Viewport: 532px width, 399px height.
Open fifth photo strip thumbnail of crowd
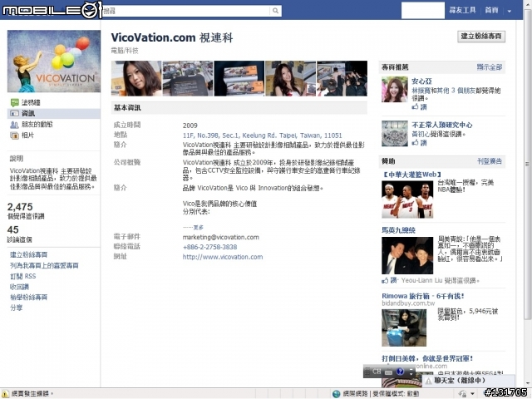pyautogui.click(x=342, y=78)
